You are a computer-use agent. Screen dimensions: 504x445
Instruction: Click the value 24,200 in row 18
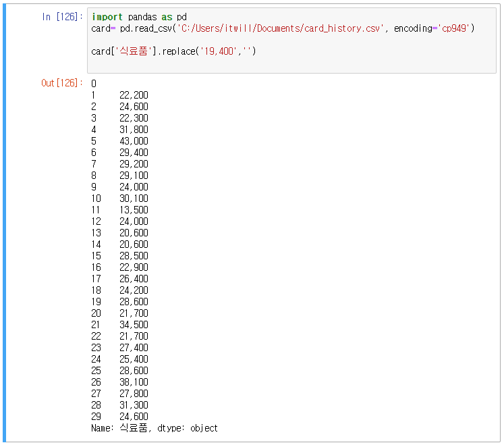point(134,290)
